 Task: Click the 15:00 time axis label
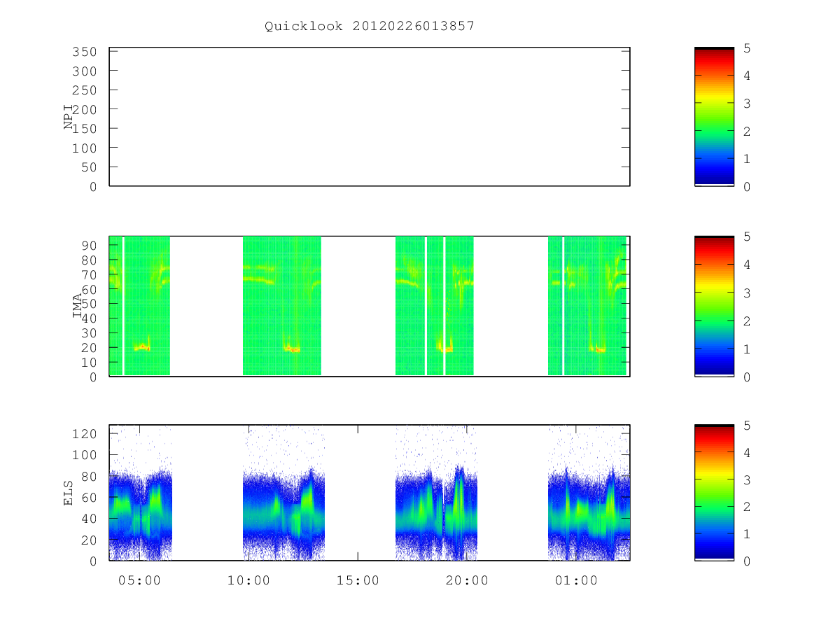pos(358,581)
